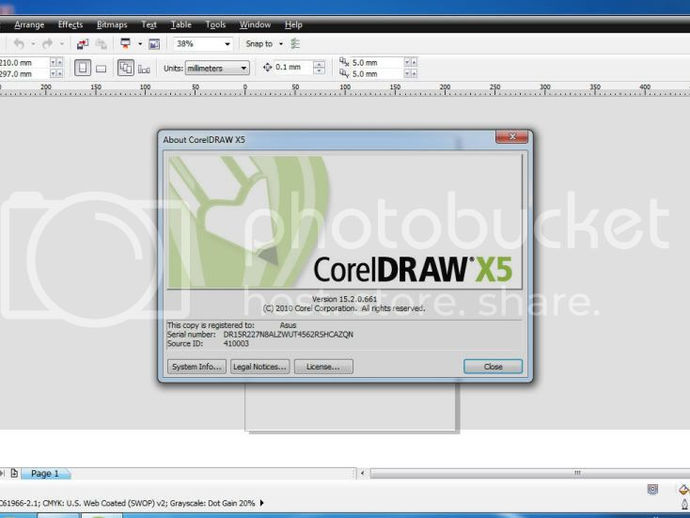The height and width of the screenshot is (518, 690).
Task: Click the Import icon in toolbar
Action: (x=83, y=44)
